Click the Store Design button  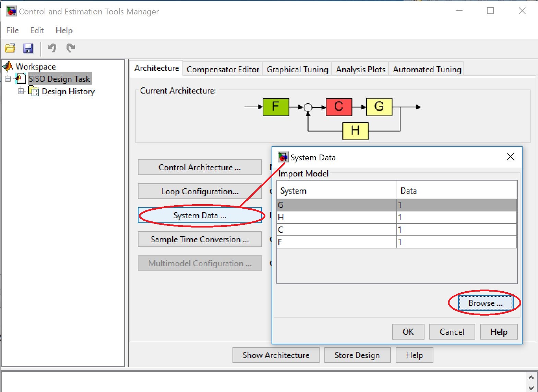click(x=357, y=355)
